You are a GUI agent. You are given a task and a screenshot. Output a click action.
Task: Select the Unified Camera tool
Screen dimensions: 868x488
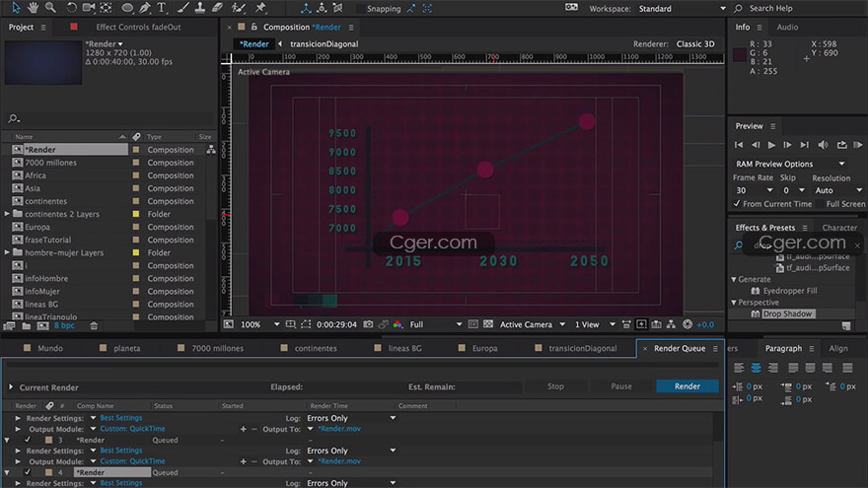89,8
